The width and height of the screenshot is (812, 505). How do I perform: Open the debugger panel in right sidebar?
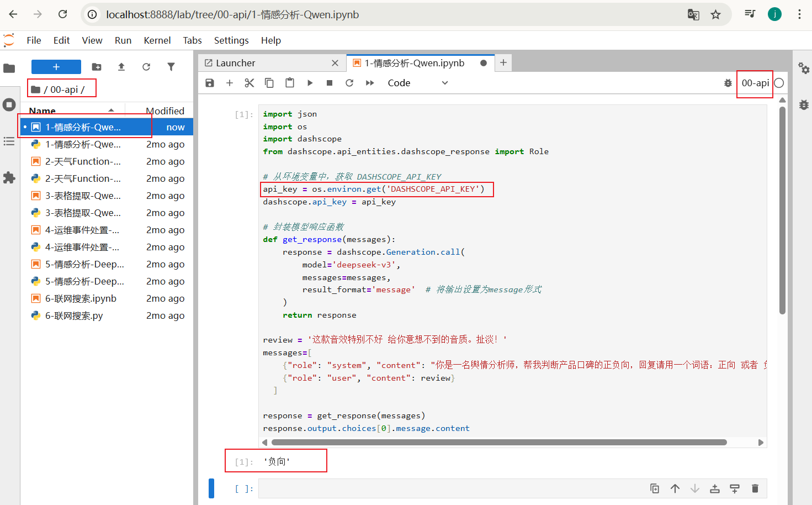point(804,104)
